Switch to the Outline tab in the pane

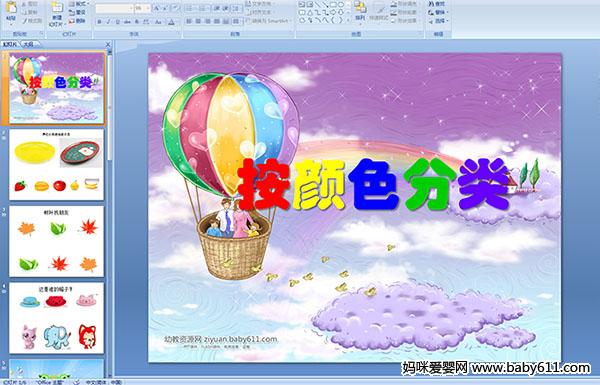coord(30,44)
